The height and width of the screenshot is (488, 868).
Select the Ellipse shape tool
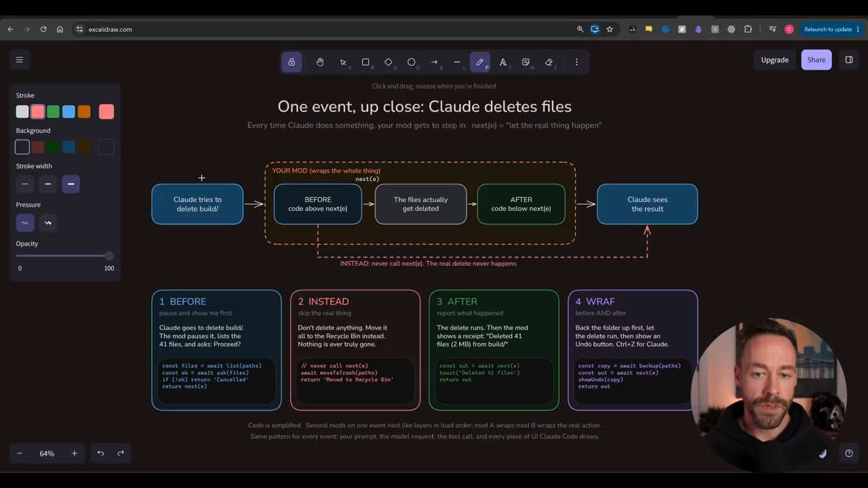(412, 62)
